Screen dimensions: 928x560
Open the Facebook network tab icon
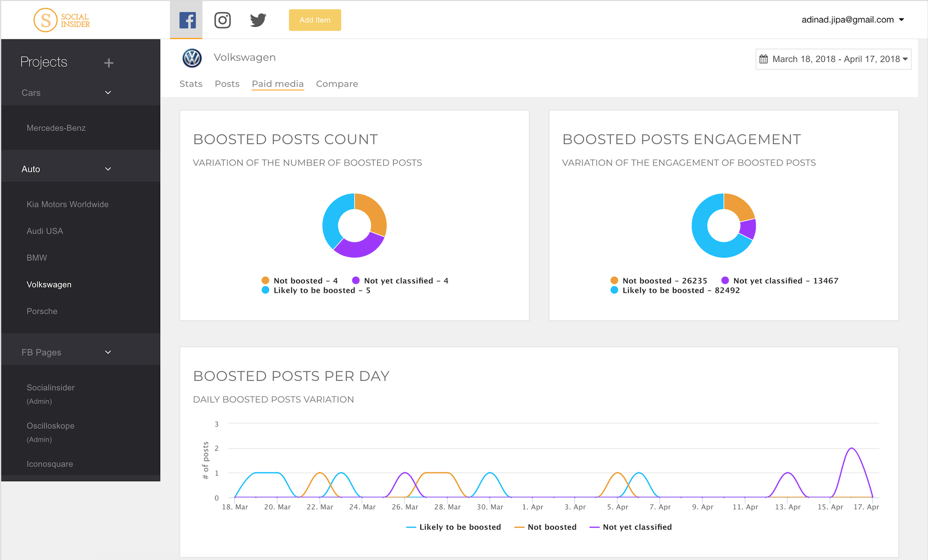[x=187, y=20]
